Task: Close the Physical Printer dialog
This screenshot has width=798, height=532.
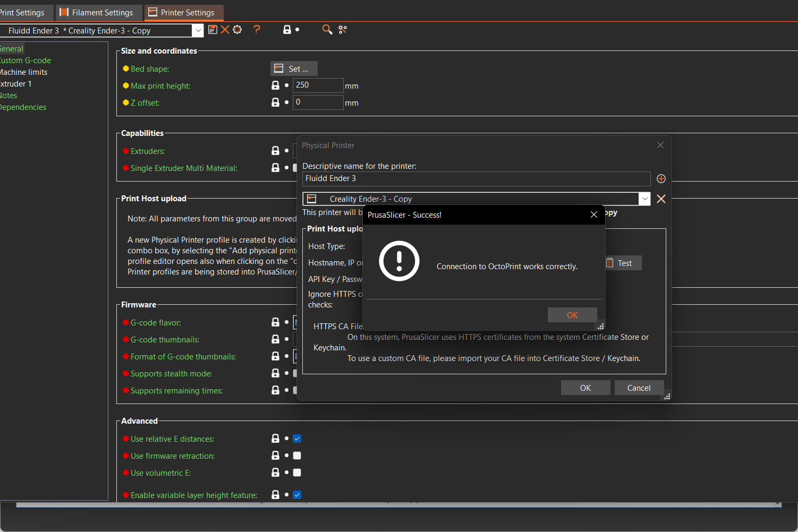Action: pyautogui.click(x=660, y=145)
